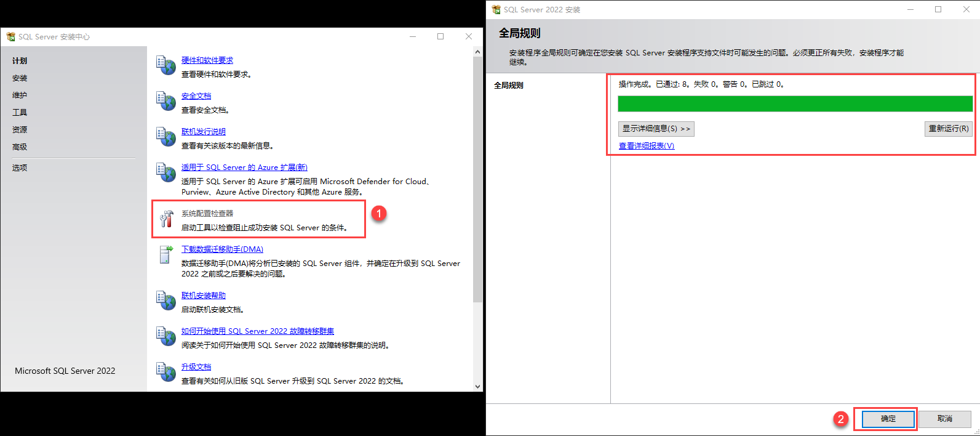The height and width of the screenshot is (436, 980).
Task: Cancel setup with the 取消 button
Action: [944, 419]
